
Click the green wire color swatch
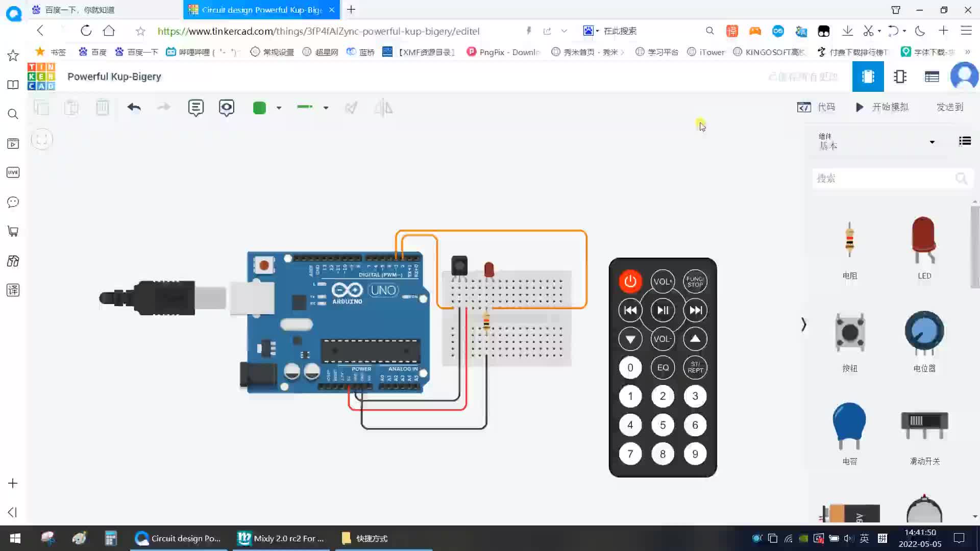coord(259,108)
